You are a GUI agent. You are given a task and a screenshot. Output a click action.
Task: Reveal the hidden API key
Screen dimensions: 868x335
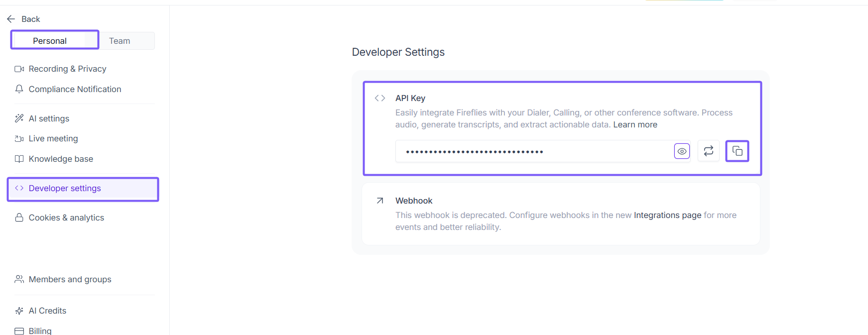pyautogui.click(x=682, y=151)
